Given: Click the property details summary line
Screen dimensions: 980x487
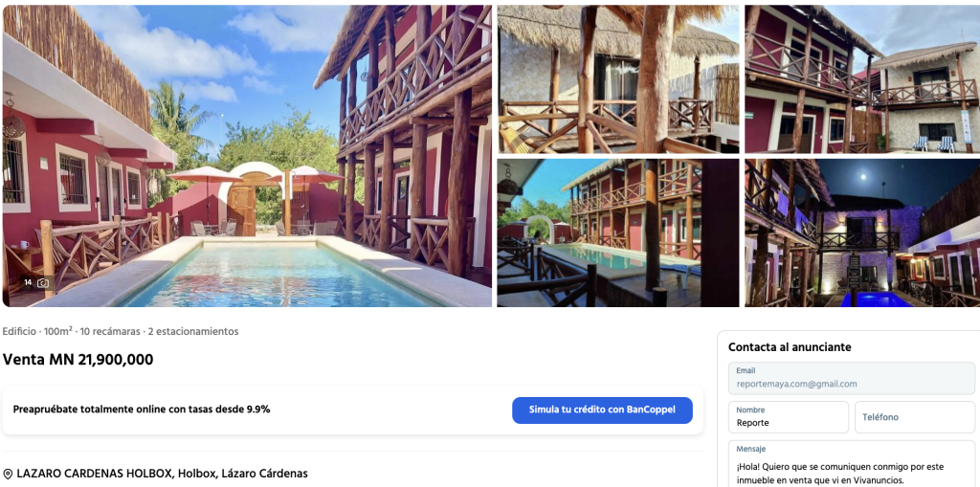Looking at the screenshot, I should (121, 331).
